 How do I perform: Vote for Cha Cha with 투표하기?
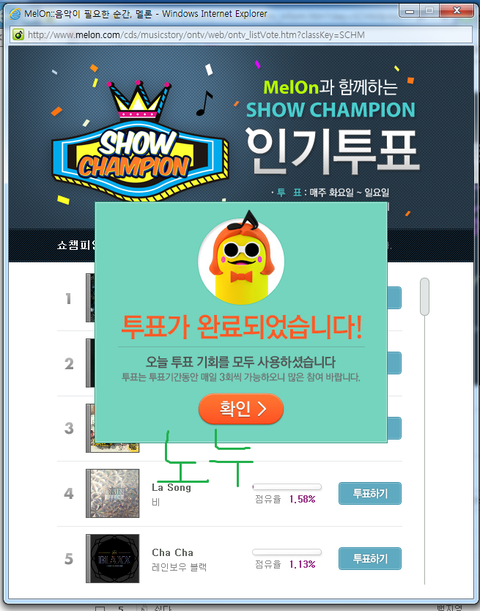pos(370,558)
